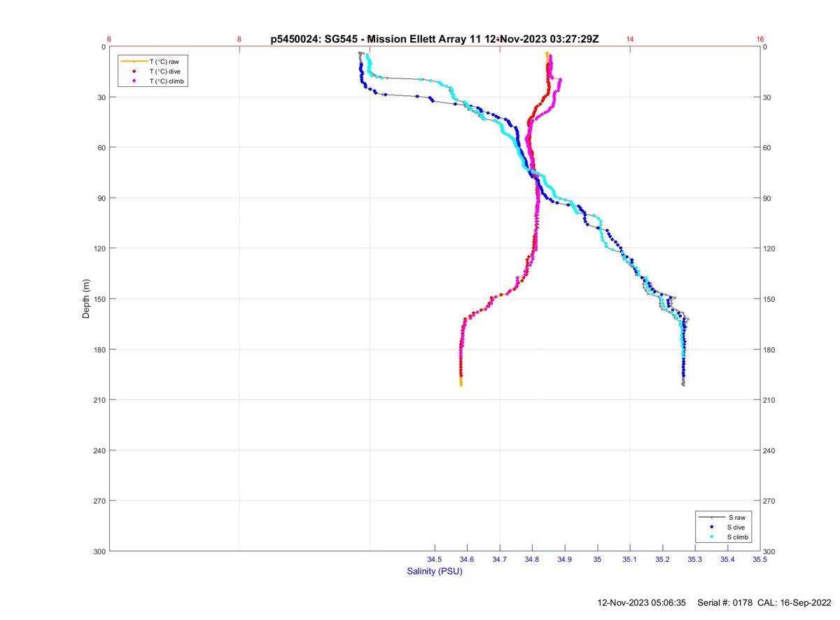Screen dimensions: 840x620
Task: Click the magenta dot marker for T climb
Action: 133,81
